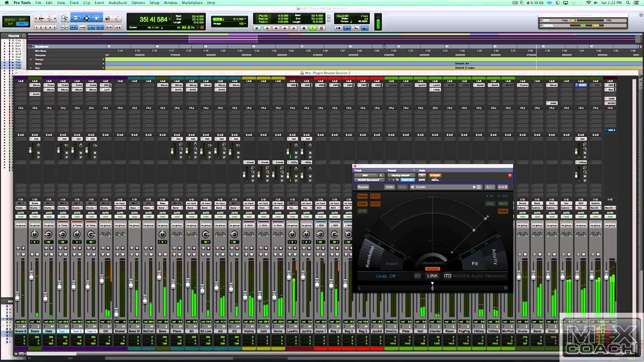Expand the Tempo ruler disclosure triangle

click(31, 59)
